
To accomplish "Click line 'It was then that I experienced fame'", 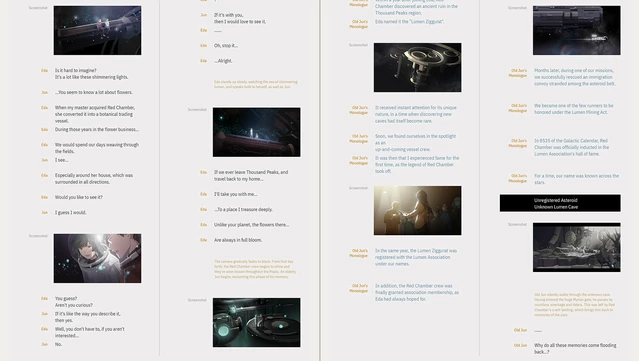I will point(417,165).
